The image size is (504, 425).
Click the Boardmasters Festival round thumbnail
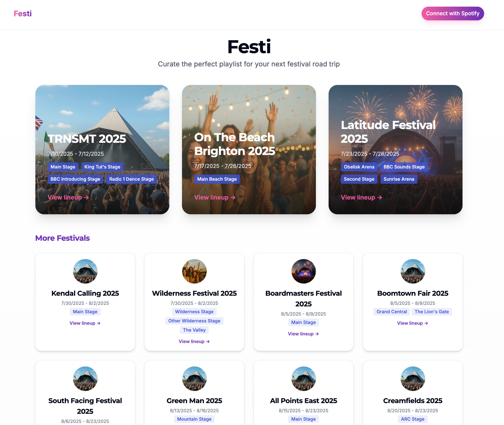click(x=304, y=271)
